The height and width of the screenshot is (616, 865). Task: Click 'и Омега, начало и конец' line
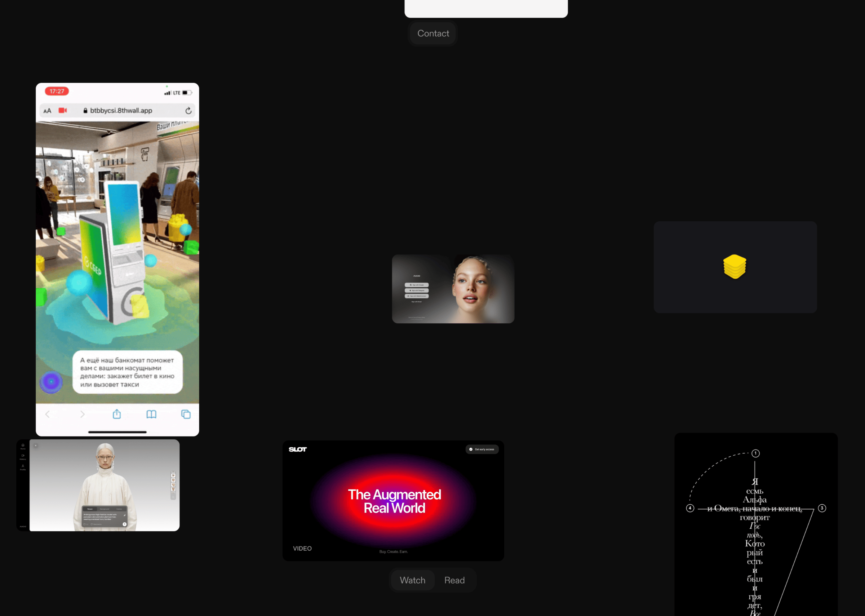click(755, 508)
